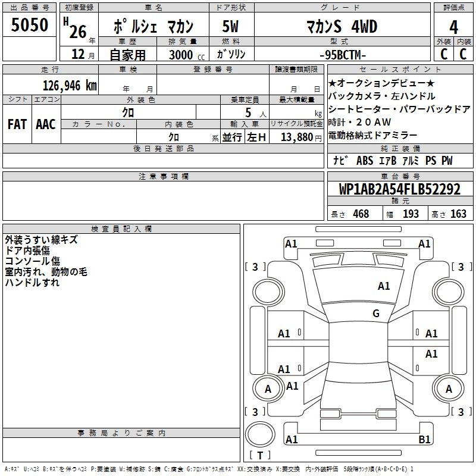Click the equipment list ナビ ABS エアB
Image resolution: width=476 pixels, height=476 pixels.
[x=393, y=161]
